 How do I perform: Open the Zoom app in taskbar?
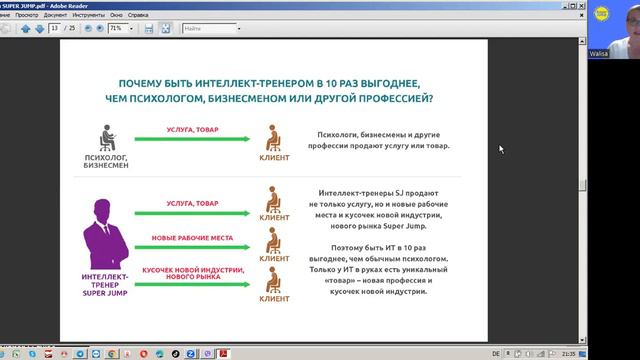(x=191, y=354)
